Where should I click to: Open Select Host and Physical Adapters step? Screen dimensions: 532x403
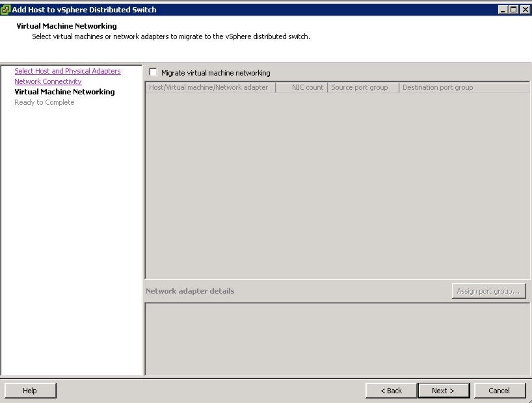click(68, 71)
